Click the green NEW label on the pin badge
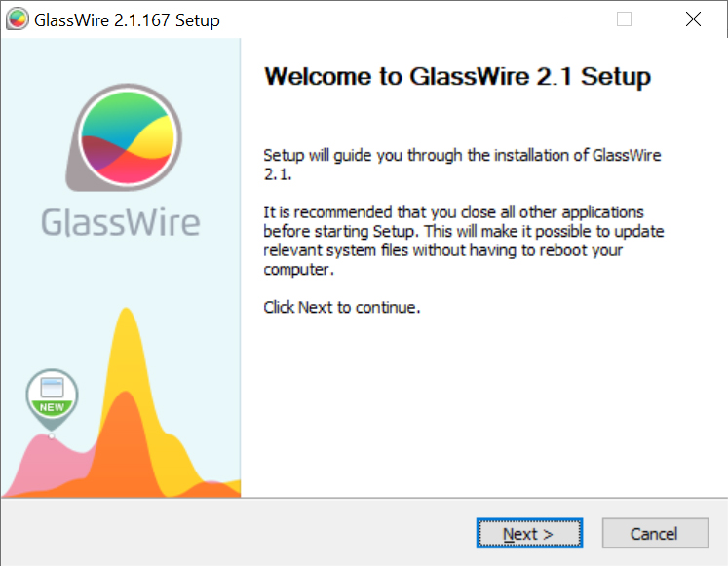Viewport: 728px width, 566px height. (52, 407)
